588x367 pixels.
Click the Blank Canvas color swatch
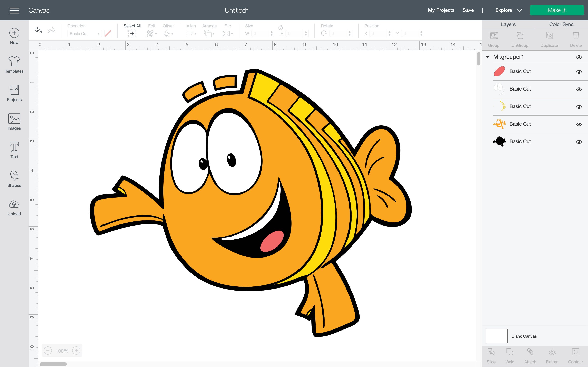496,336
